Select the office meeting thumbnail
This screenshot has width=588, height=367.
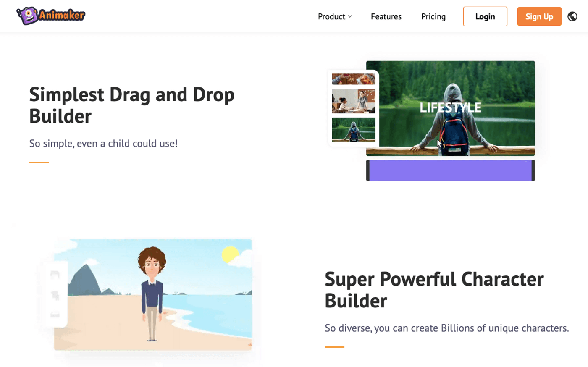click(354, 101)
